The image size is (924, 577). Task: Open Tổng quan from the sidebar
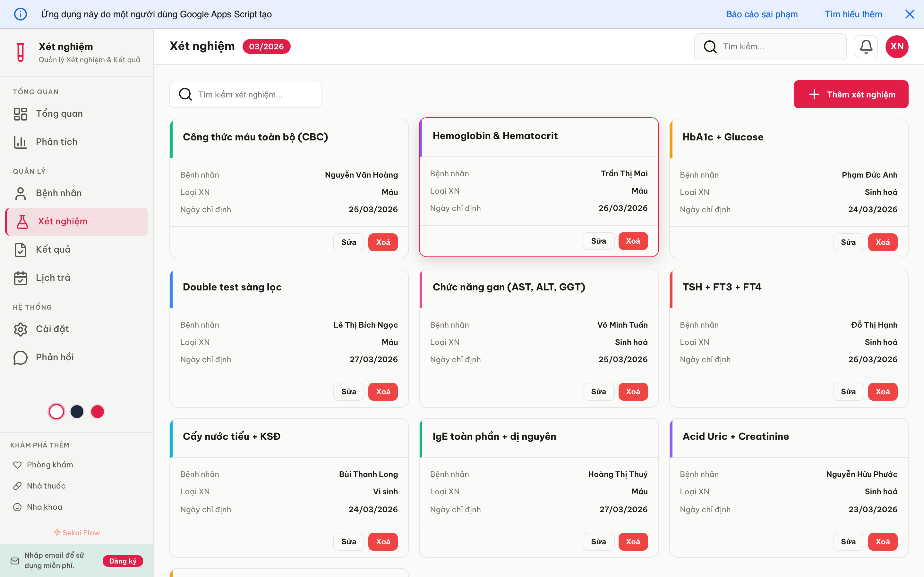59,113
